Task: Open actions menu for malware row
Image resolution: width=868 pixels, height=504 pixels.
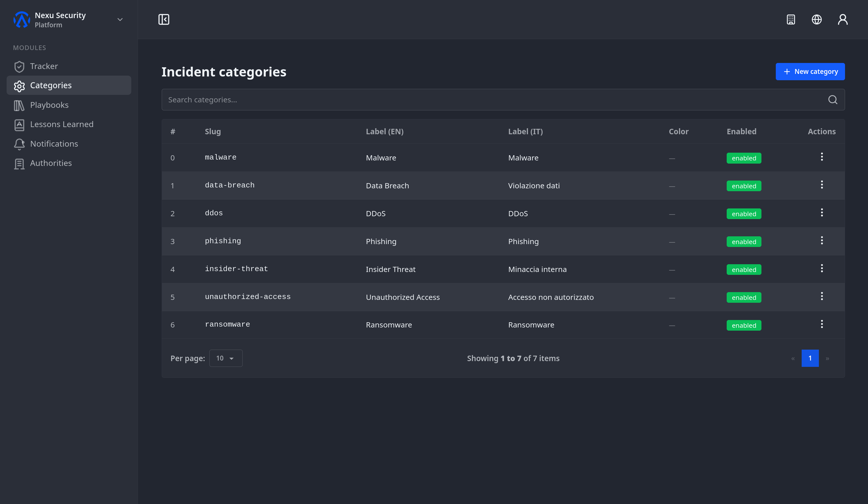Action: 822,157
